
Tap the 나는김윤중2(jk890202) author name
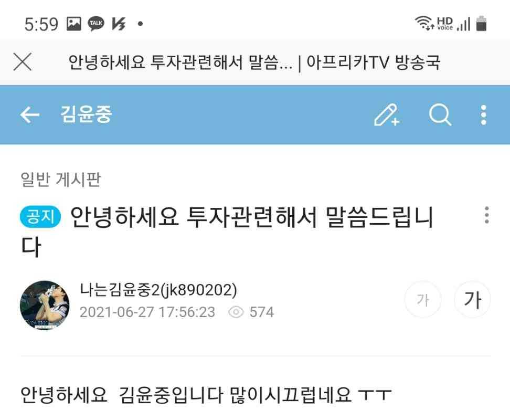point(158,290)
